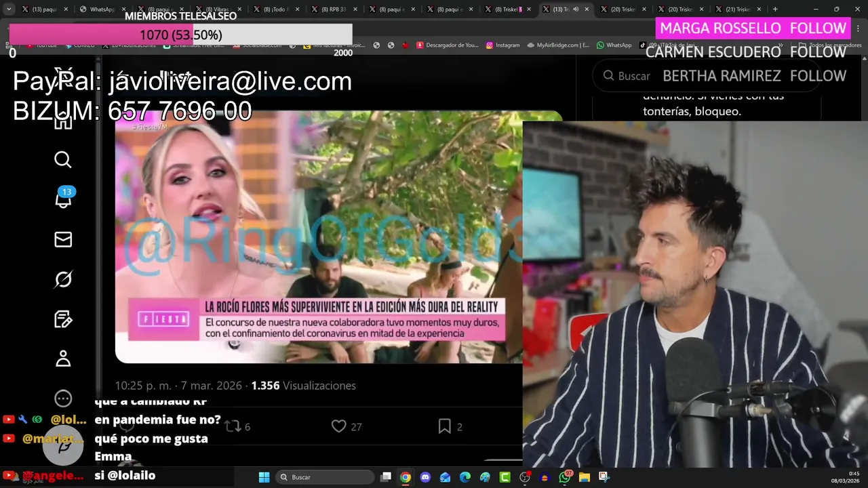The width and height of the screenshot is (868, 488).
Task: Open tweet timestamp 10:25 p. m. 7 mar. 2026
Action: [x=178, y=386]
